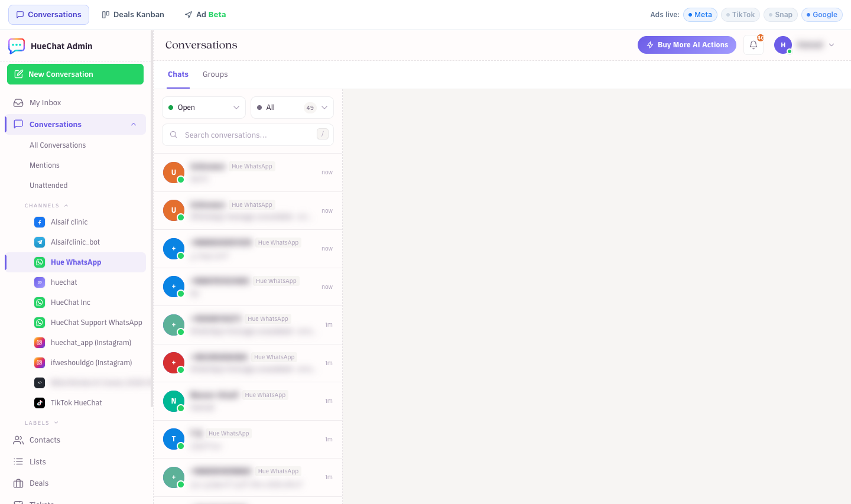Viewport: 851px width, 504px height.
Task: Open the Open status dropdown
Action: (204, 108)
